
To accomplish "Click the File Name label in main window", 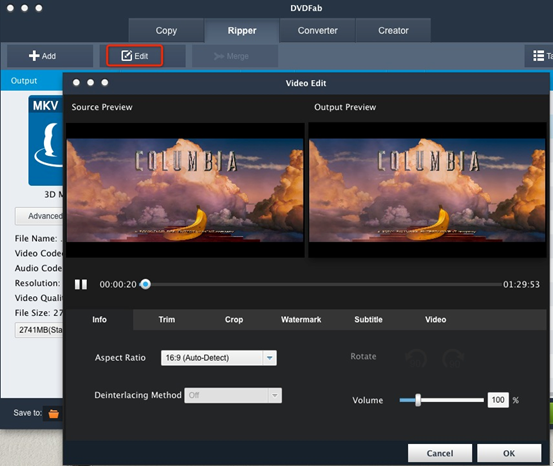I will click(36, 238).
